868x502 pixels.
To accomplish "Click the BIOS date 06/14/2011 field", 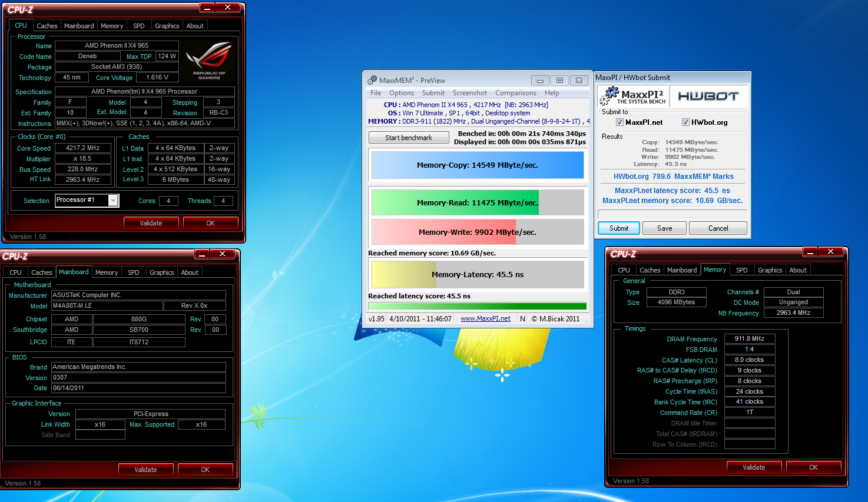I will [x=138, y=388].
